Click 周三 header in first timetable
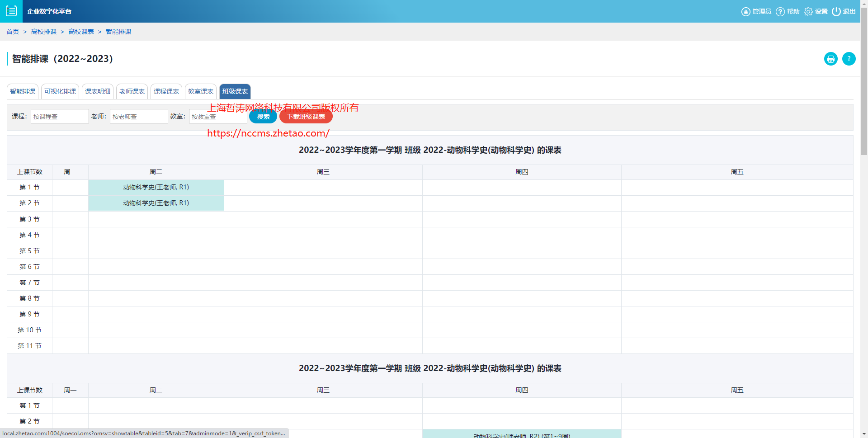Screen dimensions: 868x438 click(x=323, y=172)
